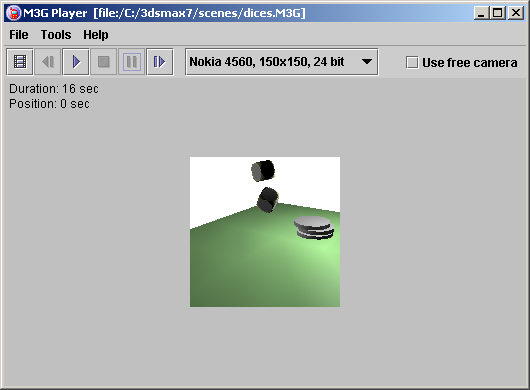Screen dimensions: 530x390
Task: Open the Tools menu
Action: click(x=56, y=34)
